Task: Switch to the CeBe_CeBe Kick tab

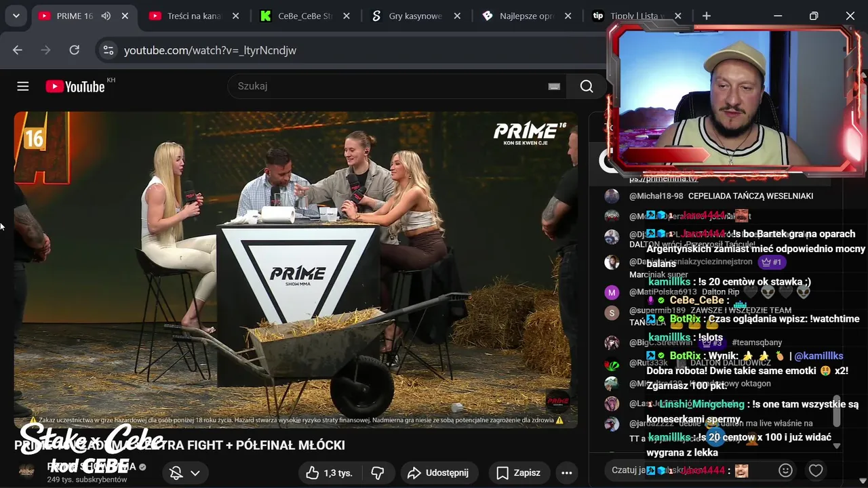Action: tap(305, 16)
